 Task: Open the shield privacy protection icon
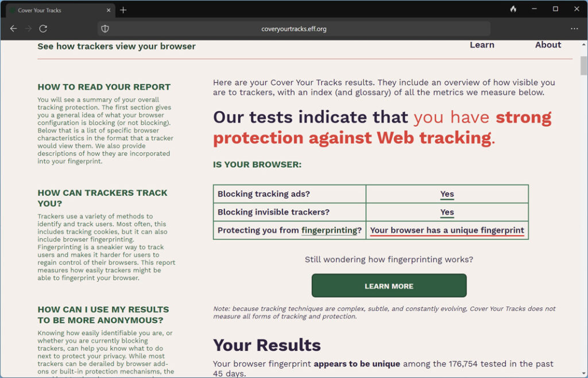[x=105, y=29]
